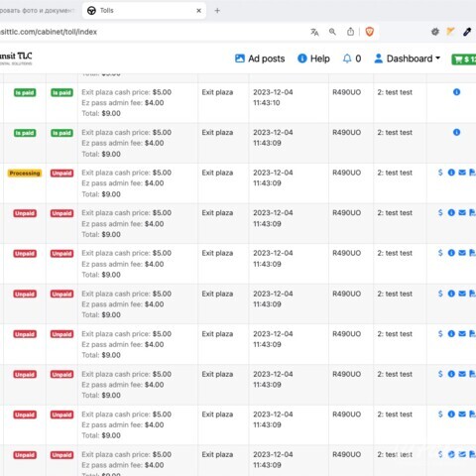The height and width of the screenshot is (476, 476).
Task: Click the share icon in address bar
Action: tap(350, 32)
